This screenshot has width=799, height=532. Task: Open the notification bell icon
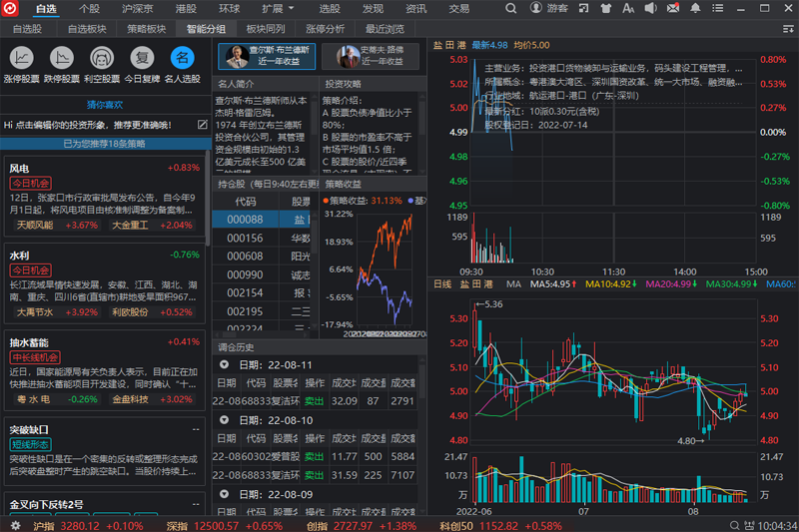tap(695, 8)
